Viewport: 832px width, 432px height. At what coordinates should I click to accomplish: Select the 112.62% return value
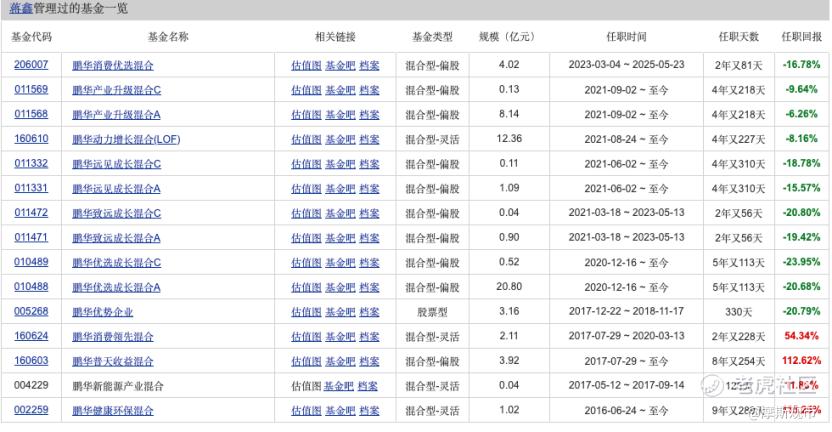click(801, 361)
